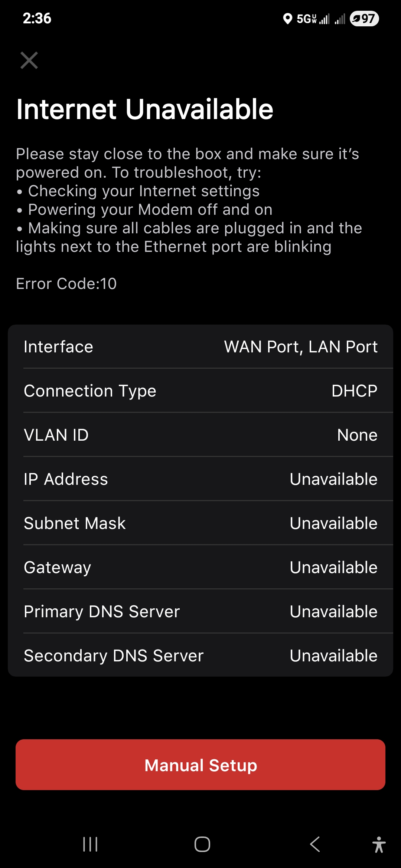Tap the second signal bars icon
This screenshot has height=868, width=401.
click(340, 19)
